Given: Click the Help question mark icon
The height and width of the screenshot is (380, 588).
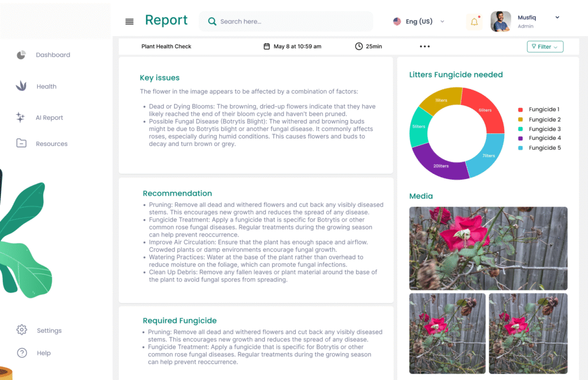Looking at the screenshot, I should click(22, 353).
